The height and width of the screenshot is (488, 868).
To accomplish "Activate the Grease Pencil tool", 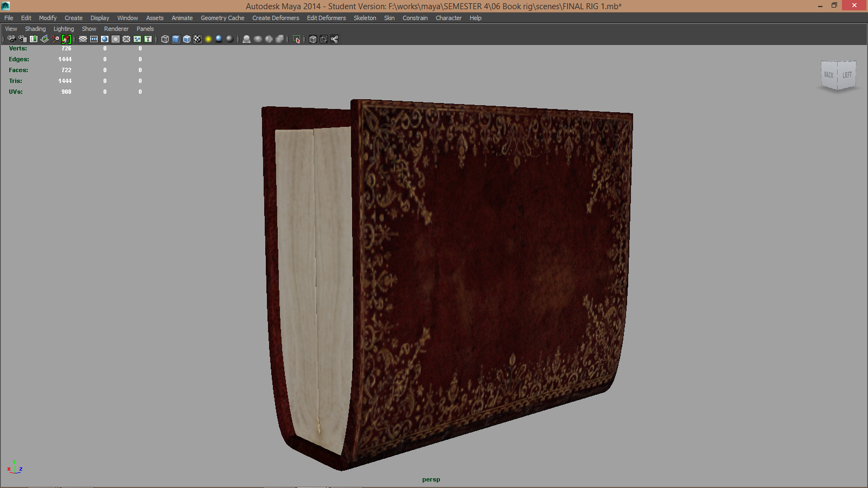I will [66, 39].
